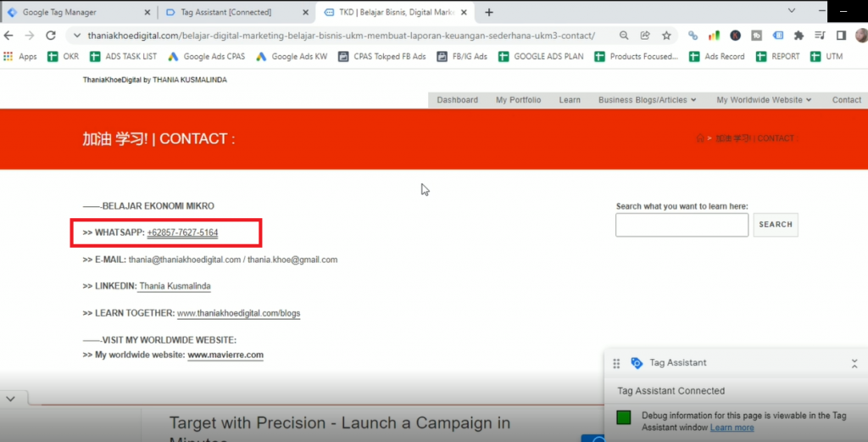Open the tab search chevron dropdown
This screenshot has height=442, width=868.
792,12
